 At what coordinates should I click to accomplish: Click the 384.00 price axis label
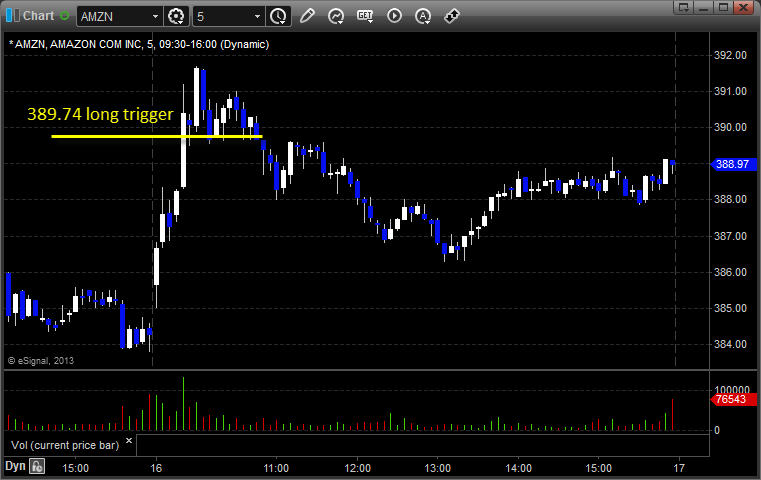point(730,345)
